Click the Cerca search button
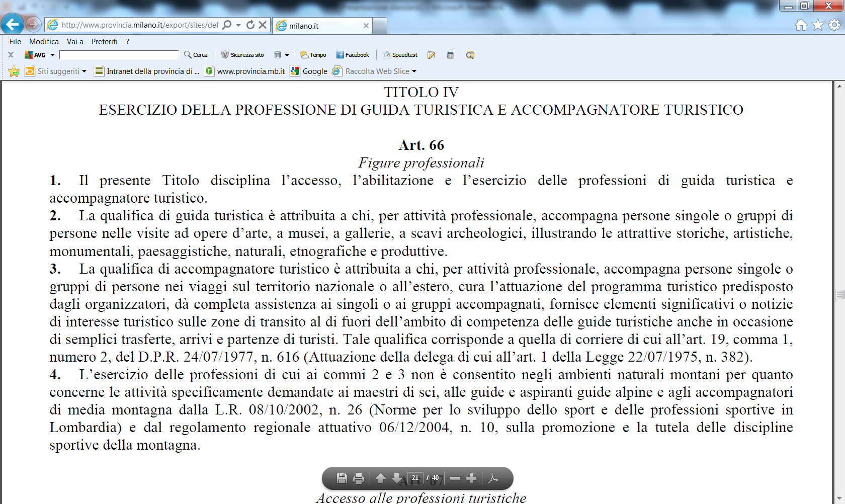 [x=196, y=55]
